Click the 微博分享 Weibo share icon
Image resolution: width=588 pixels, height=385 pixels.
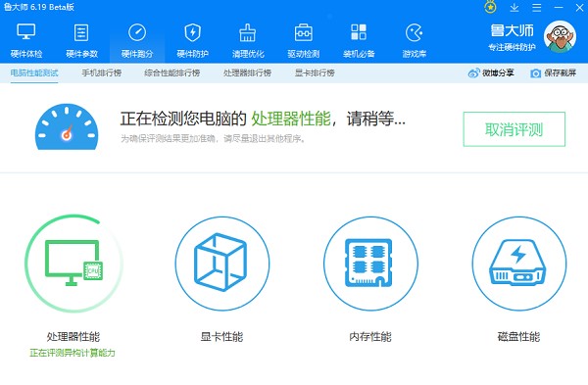[x=473, y=72]
